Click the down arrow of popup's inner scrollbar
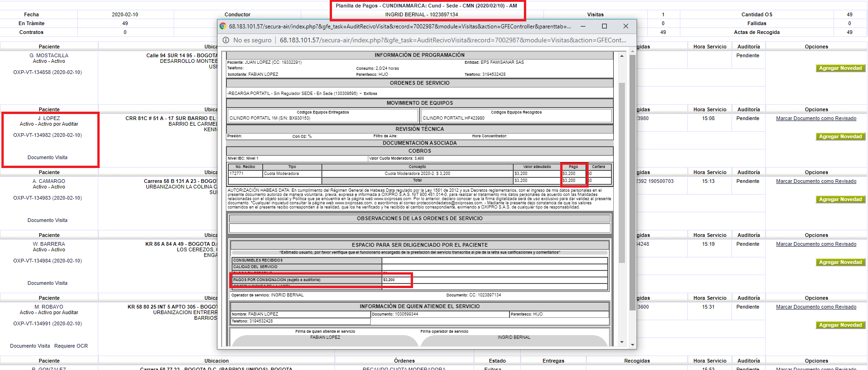Viewport: 868px width, 370px height. 622,342
